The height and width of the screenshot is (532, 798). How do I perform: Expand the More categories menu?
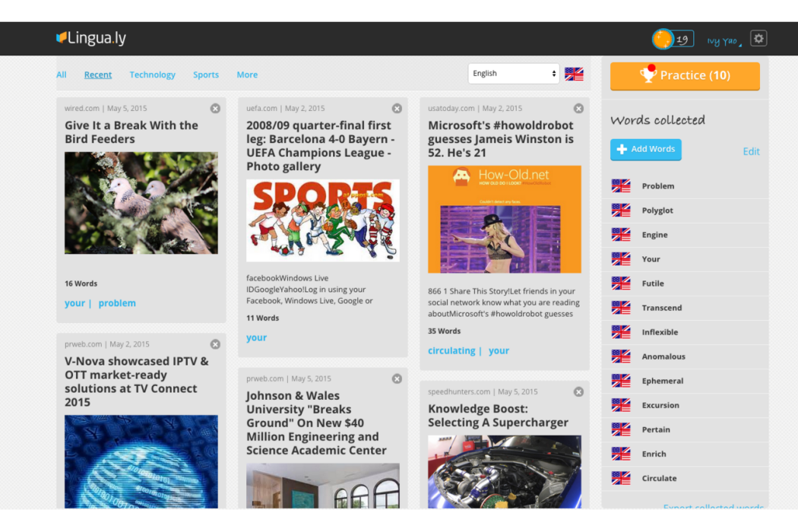[247, 74]
